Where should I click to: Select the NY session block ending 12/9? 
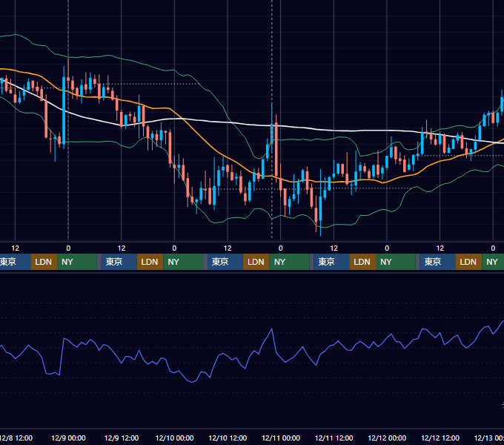(x=77, y=262)
